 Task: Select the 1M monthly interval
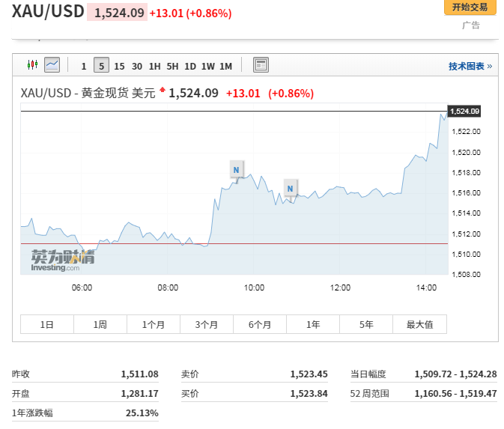coord(225,66)
